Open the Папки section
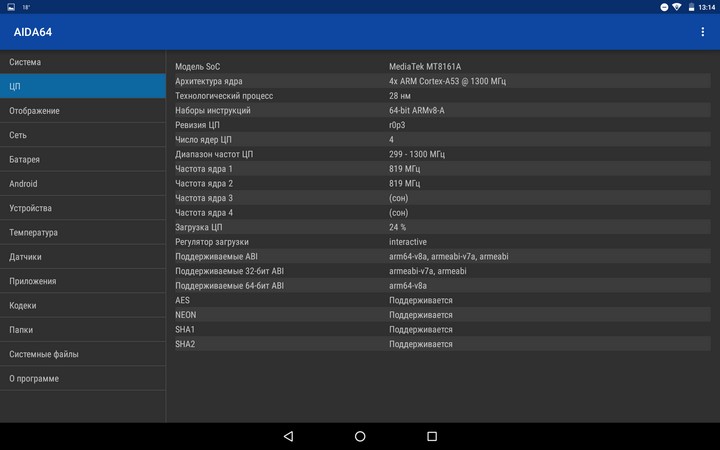720x450 pixels. point(83,330)
